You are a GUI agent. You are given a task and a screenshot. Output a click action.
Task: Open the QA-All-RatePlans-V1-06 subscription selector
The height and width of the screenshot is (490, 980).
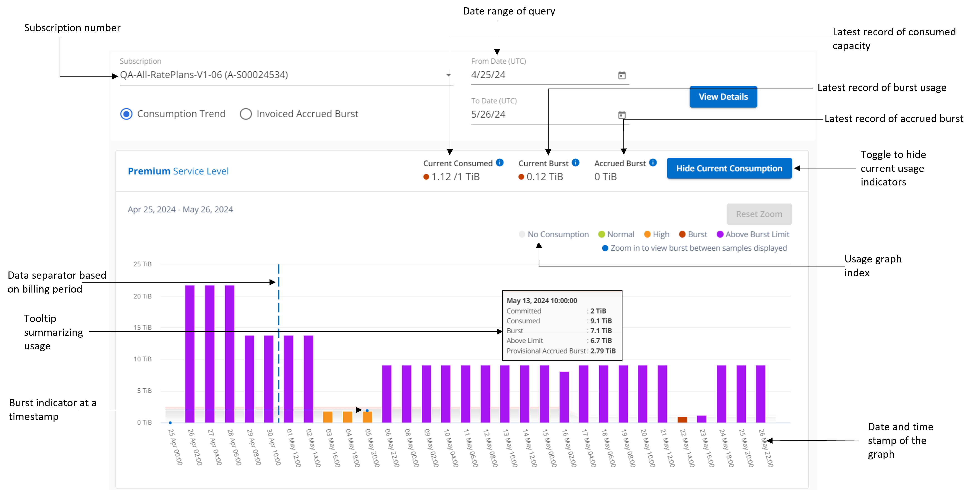[x=204, y=75]
